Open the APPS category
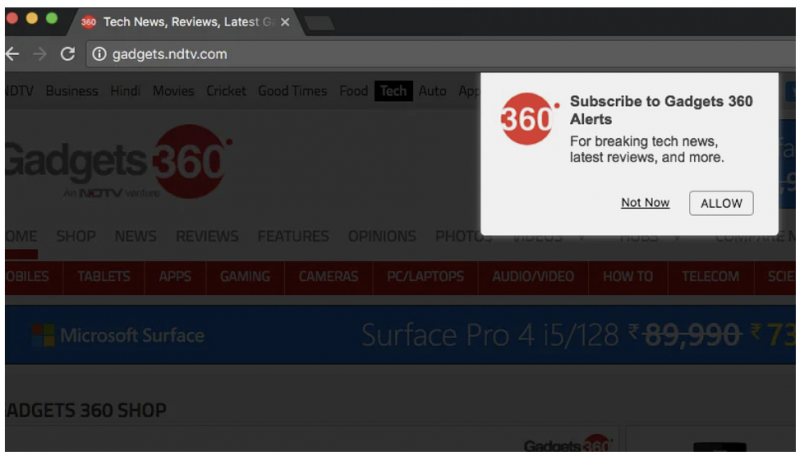800x456 pixels. (x=175, y=276)
